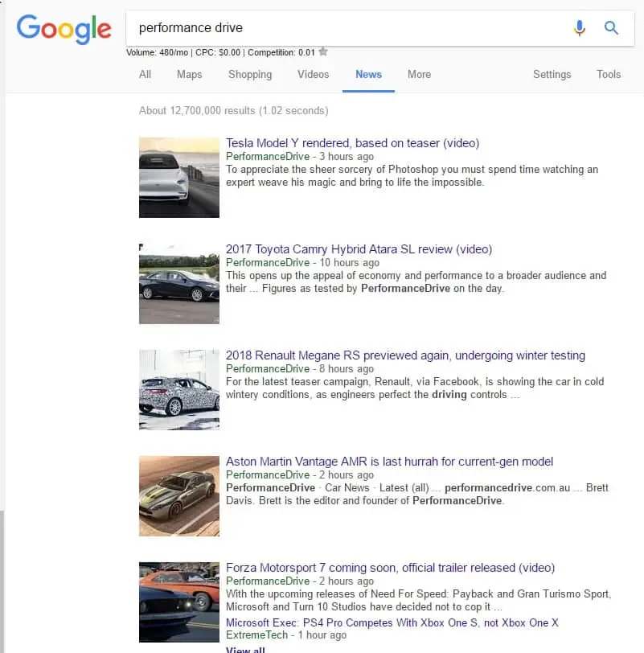Image resolution: width=644 pixels, height=653 pixels.
Task: Click the Renault snippet mentioning Facebook teaser
Action: (x=415, y=388)
